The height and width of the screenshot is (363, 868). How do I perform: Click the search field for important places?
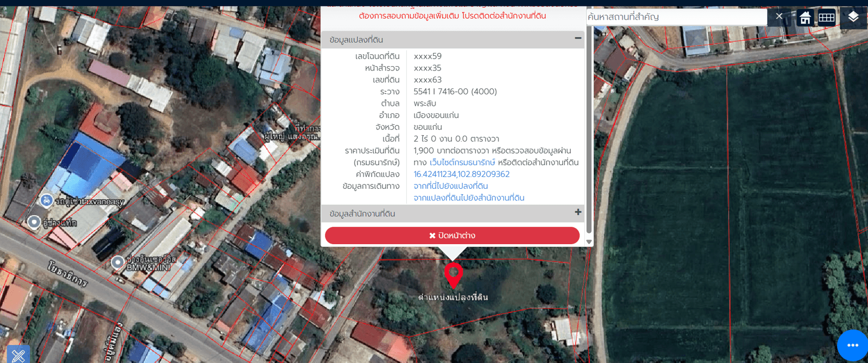click(676, 17)
